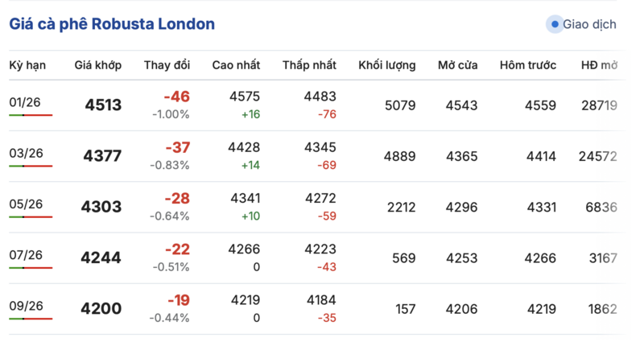This screenshot has height=346, width=644.
Task: Click the price range bar under 07/26
Action: (31, 267)
